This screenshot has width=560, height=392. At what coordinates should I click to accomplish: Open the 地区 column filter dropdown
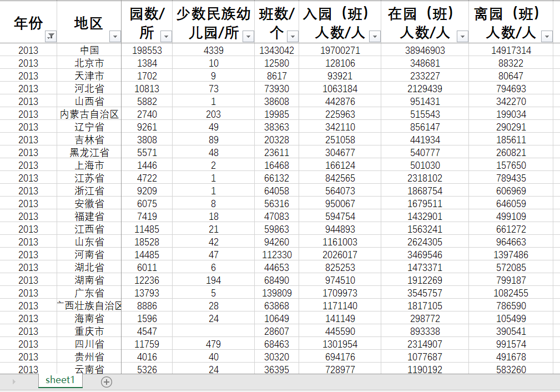click(115, 36)
